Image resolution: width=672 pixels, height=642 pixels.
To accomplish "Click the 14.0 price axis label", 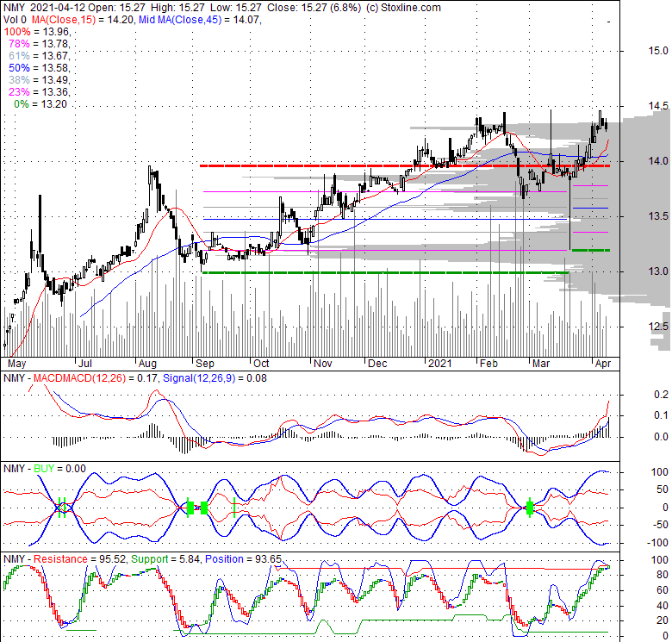I will pyautogui.click(x=658, y=161).
